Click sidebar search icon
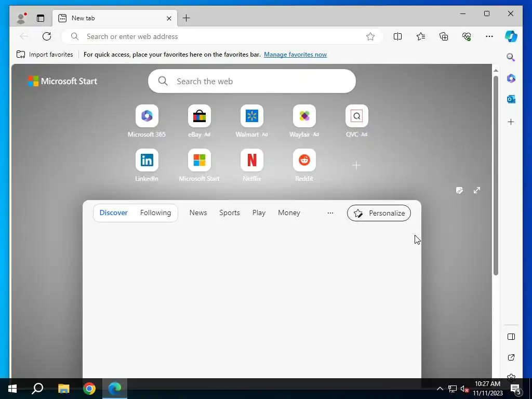 (x=511, y=57)
